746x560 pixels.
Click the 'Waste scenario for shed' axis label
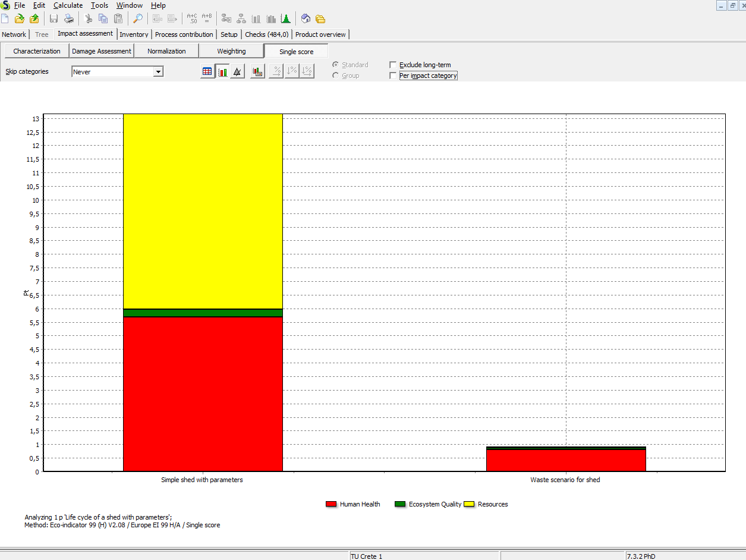(565, 480)
